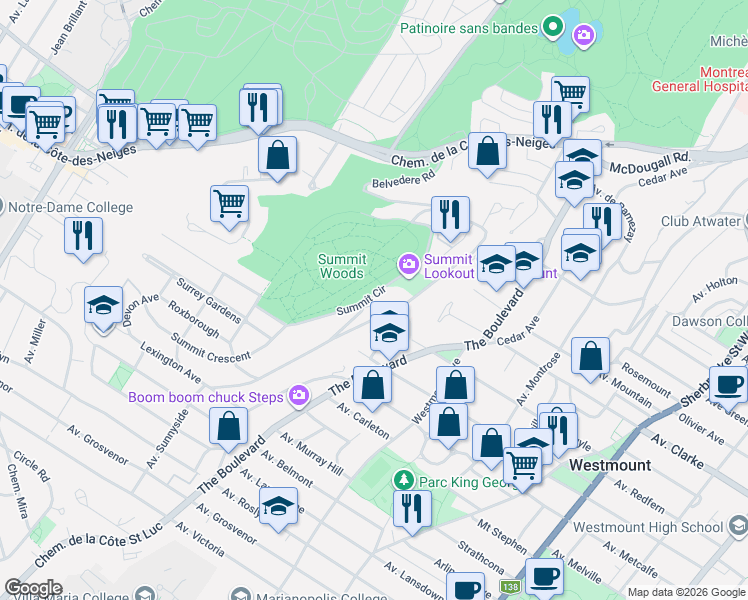The height and width of the screenshot is (600, 748).
Task: Click the Club Atwater label
Action: 700,221
